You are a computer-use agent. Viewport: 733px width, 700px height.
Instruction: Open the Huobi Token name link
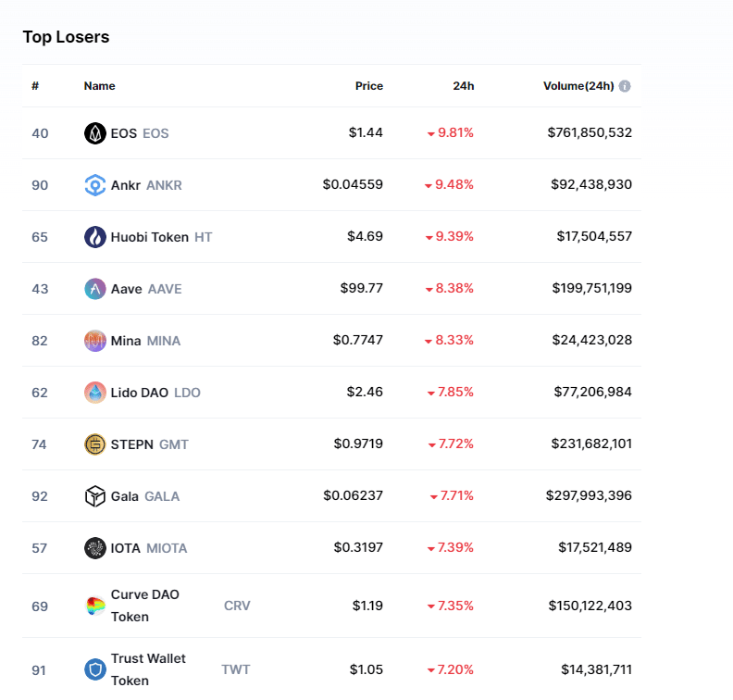click(149, 237)
